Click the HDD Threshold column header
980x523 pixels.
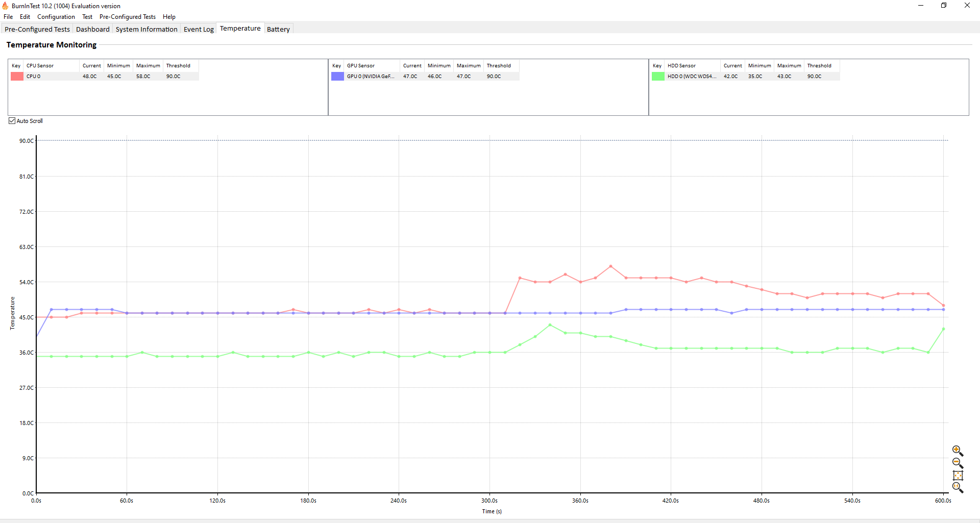(822, 65)
